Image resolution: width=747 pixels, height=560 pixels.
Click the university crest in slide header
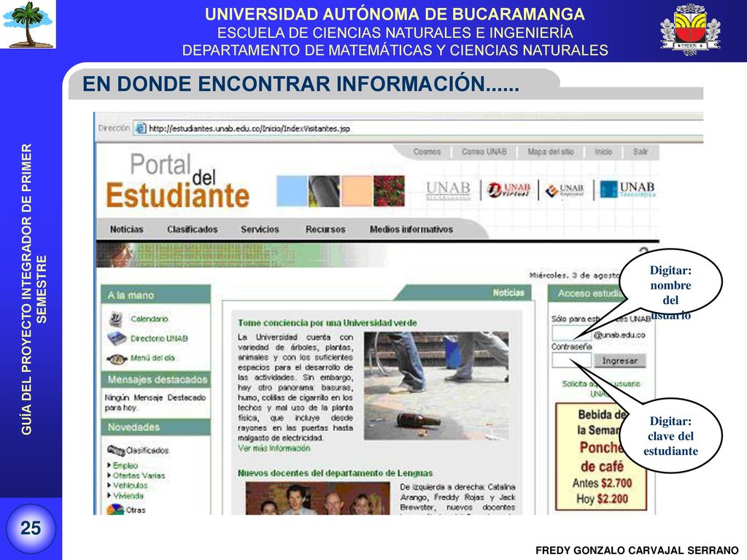pyautogui.click(x=690, y=29)
